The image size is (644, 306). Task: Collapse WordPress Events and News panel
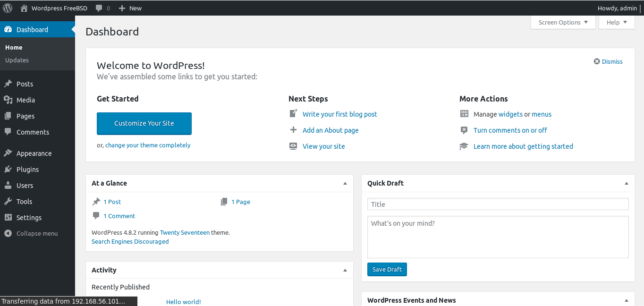(x=627, y=300)
